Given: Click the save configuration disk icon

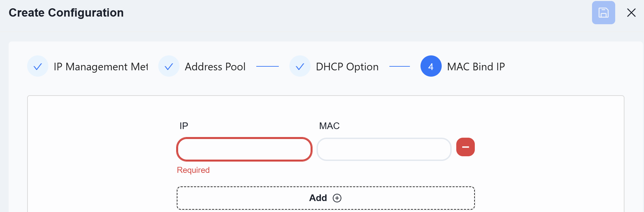Looking at the screenshot, I should (x=603, y=13).
